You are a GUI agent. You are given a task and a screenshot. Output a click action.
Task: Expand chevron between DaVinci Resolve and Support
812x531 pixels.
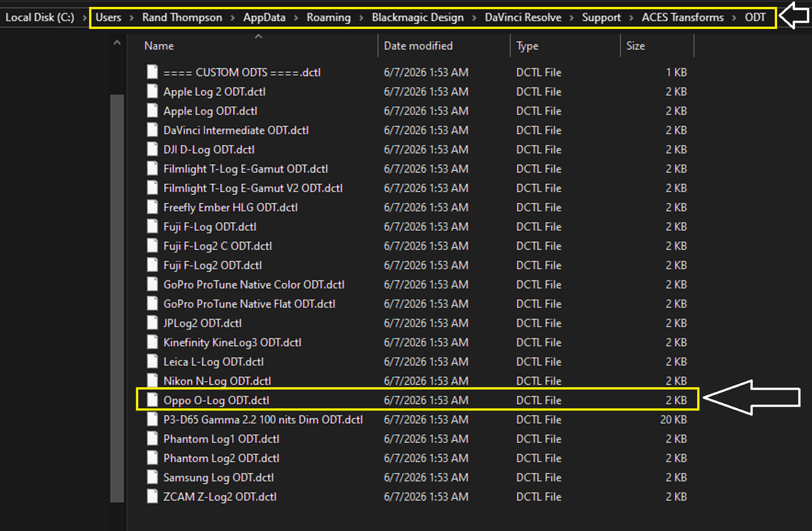[x=572, y=18]
